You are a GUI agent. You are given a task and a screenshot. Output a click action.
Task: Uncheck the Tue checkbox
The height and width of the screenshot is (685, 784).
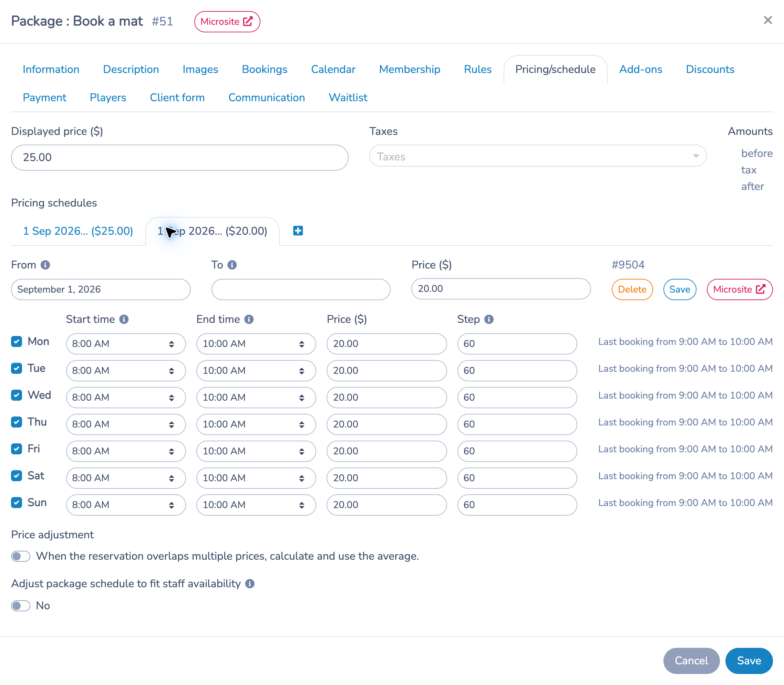(x=17, y=368)
